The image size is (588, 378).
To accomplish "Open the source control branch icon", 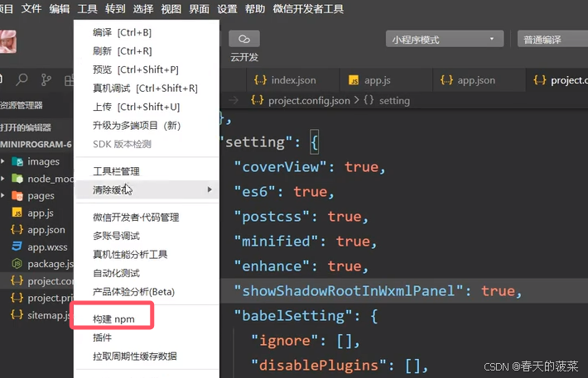I will (46, 79).
